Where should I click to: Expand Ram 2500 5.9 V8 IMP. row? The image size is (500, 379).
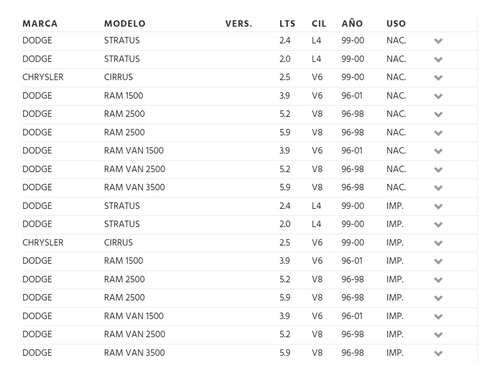pyautogui.click(x=438, y=298)
